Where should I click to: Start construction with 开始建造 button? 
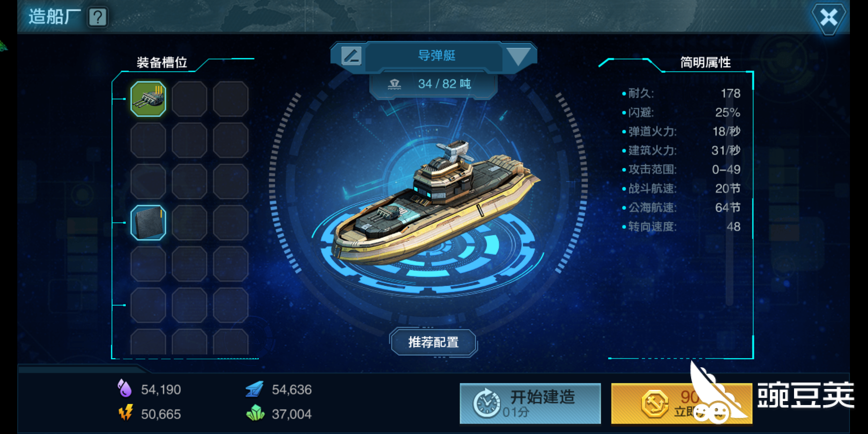pos(530,403)
